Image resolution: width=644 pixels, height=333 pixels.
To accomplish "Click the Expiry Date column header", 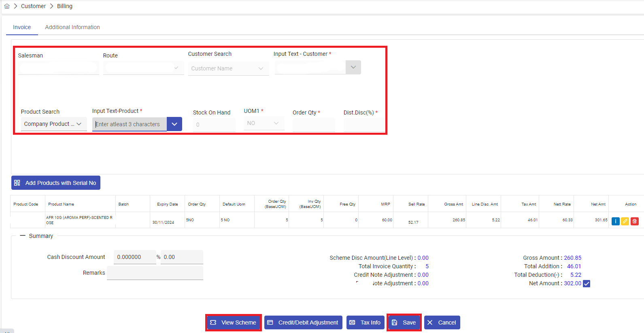I will click(168, 204).
